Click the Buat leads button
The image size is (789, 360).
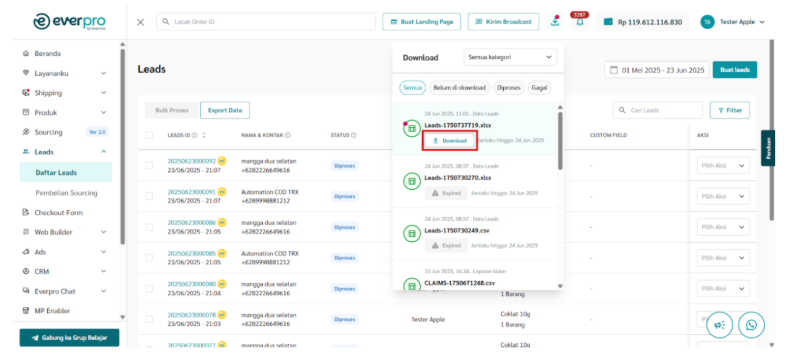click(735, 70)
